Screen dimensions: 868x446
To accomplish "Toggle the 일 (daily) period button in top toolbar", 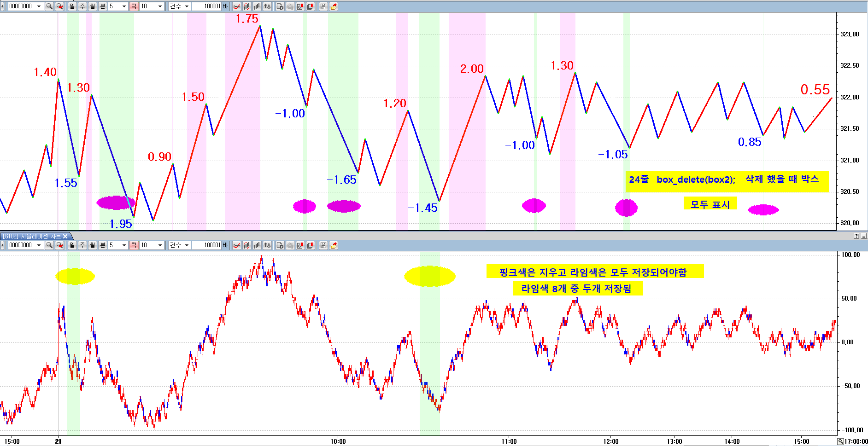I will (x=72, y=6).
